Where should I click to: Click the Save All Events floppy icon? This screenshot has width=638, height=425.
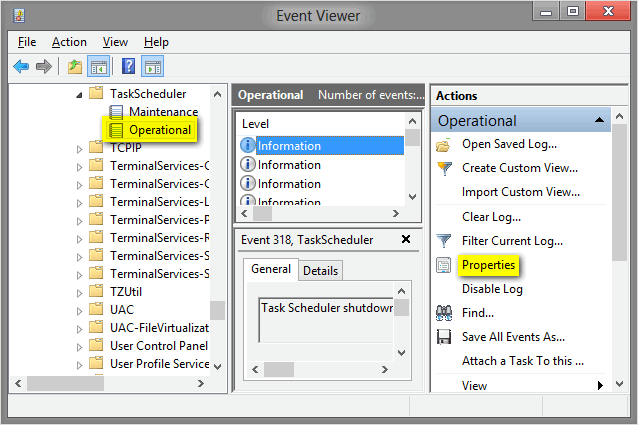tap(445, 337)
